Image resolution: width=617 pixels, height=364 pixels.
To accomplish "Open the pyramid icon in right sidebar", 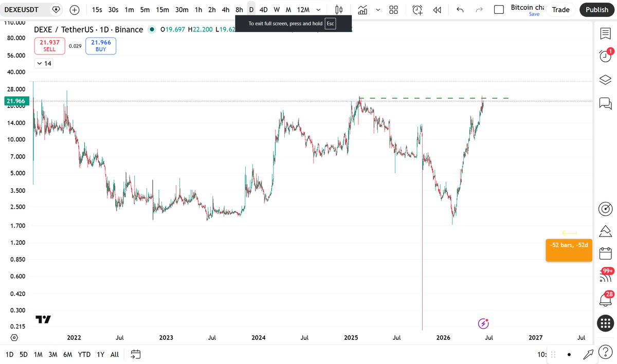I will (x=605, y=231).
